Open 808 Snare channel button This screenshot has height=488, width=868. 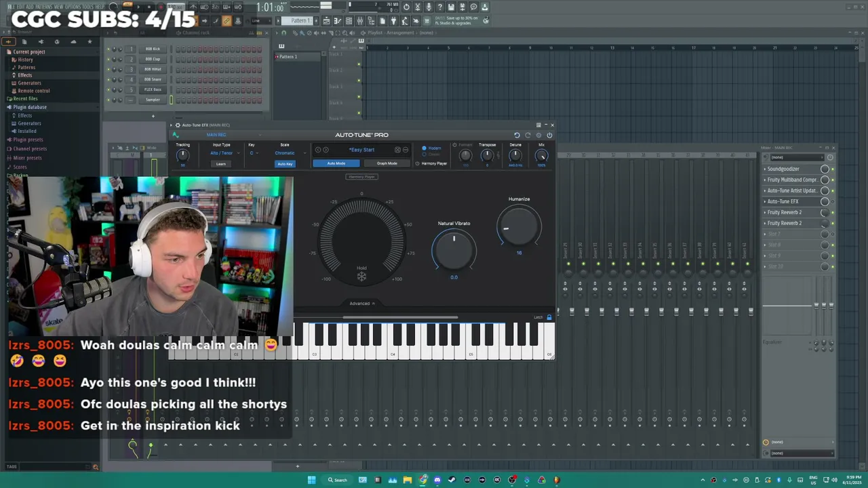tap(153, 79)
